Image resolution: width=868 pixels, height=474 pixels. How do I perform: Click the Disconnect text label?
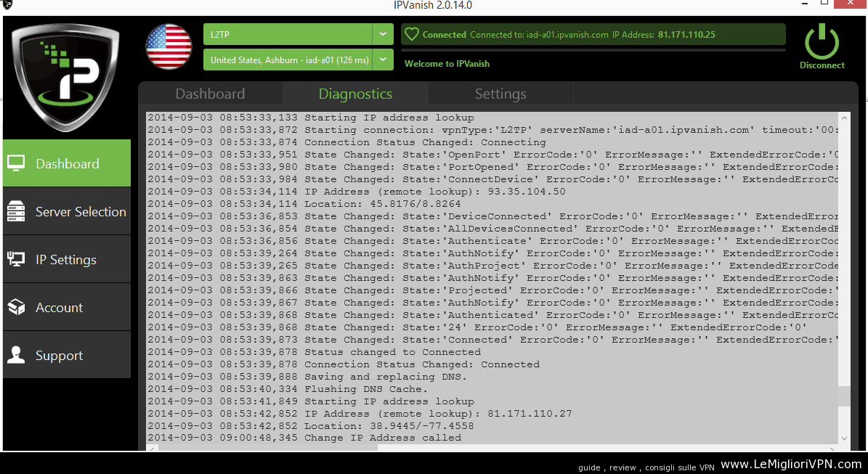(822, 65)
